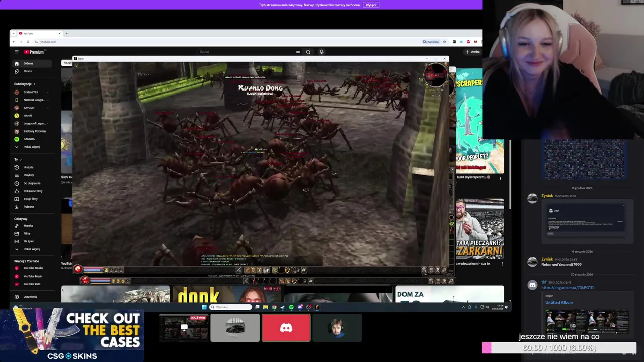
Task: Open Twoje filmy in sidebar
Action: (x=32, y=199)
